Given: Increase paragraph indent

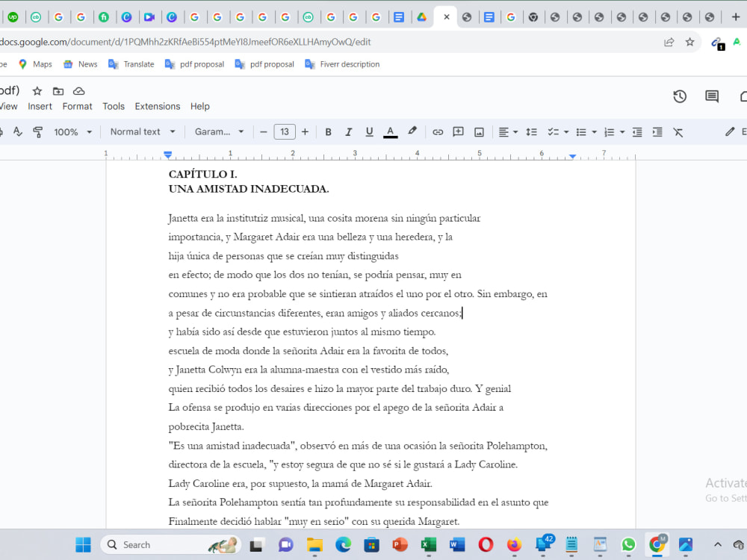Looking at the screenshot, I should tap(657, 132).
